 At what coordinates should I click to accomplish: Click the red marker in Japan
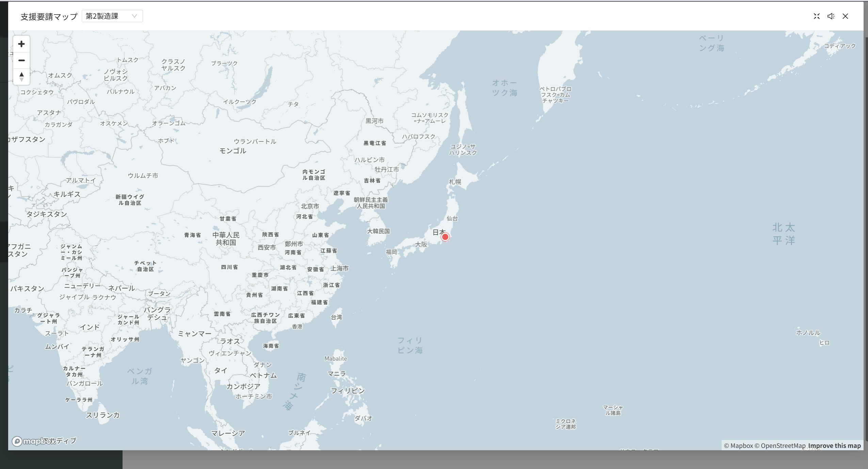pos(445,237)
